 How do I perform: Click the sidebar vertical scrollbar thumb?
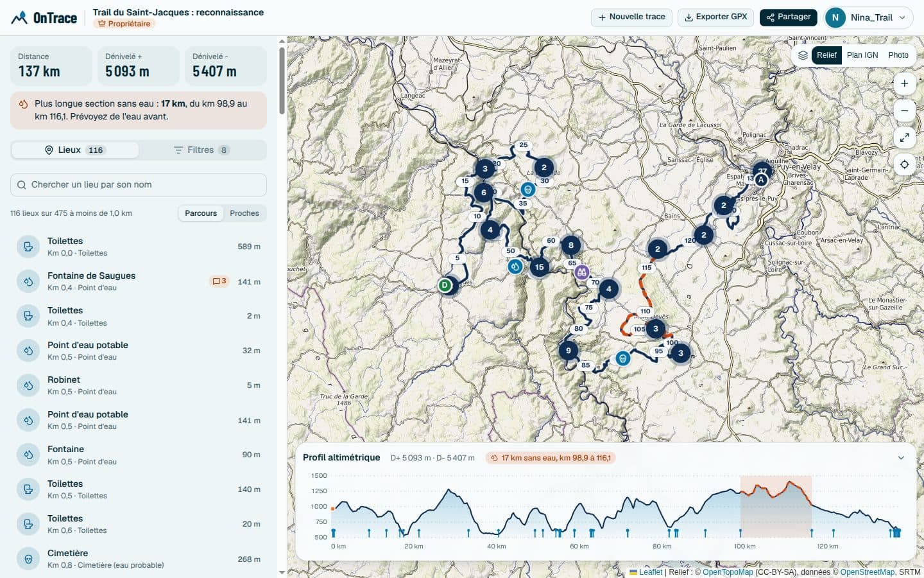[282, 80]
